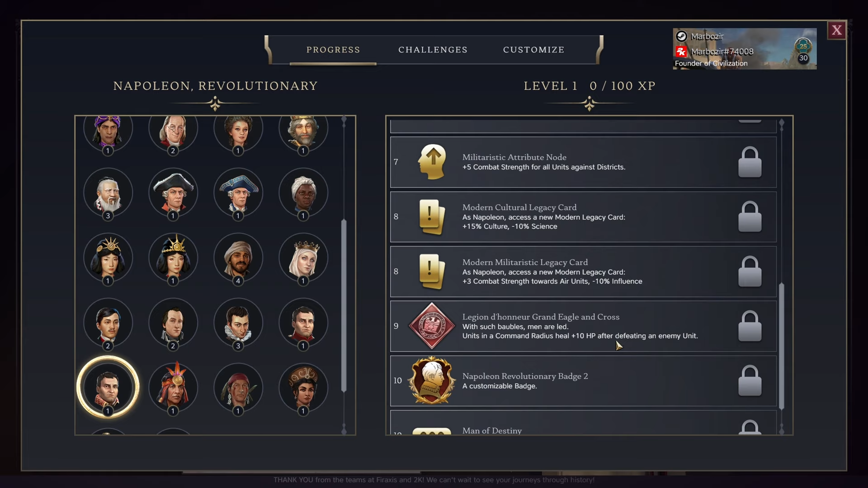
Task: Choose the crowned white-veiled queen portrait
Action: coord(303,257)
